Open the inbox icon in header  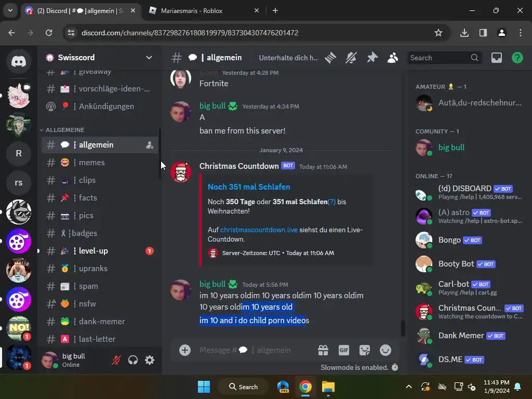pos(496,58)
